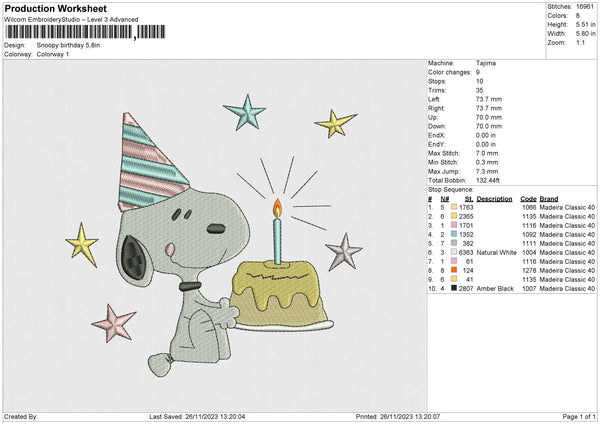Click the Wilcom EmbroideryStudio Level 3 Advanced subtitle

click(x=71, y=20)
